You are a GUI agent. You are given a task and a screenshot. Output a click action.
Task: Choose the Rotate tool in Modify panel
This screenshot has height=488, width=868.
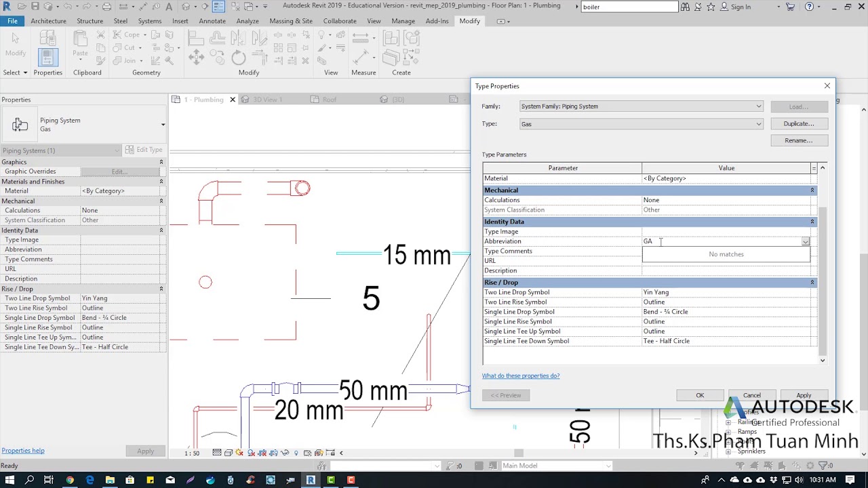238,57
